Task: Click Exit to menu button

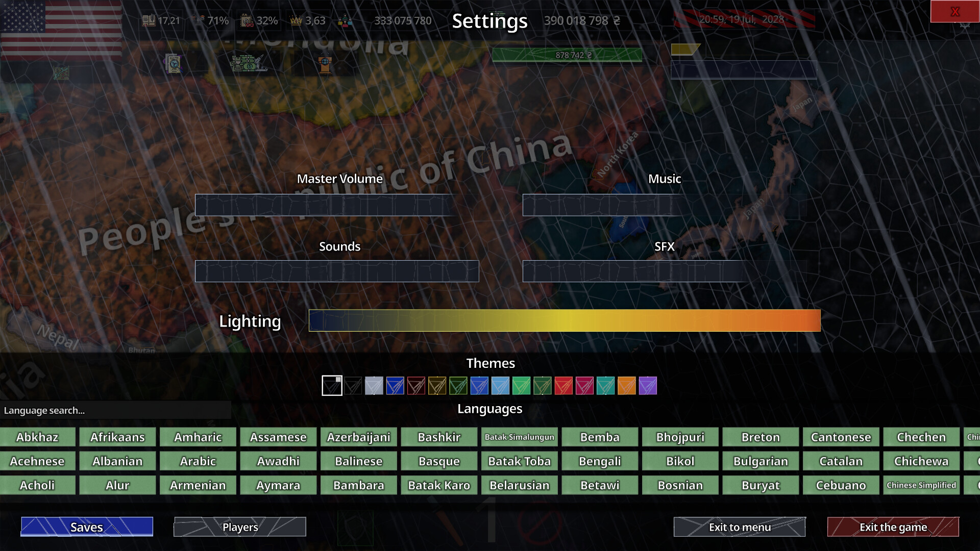Action: (740, 527)
